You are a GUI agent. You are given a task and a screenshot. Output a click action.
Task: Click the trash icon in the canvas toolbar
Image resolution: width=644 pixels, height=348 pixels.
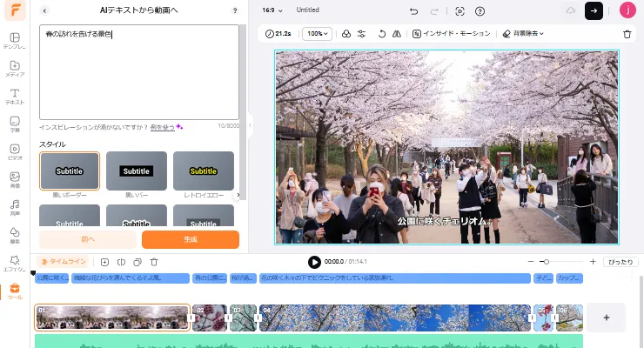click(627, 34)
